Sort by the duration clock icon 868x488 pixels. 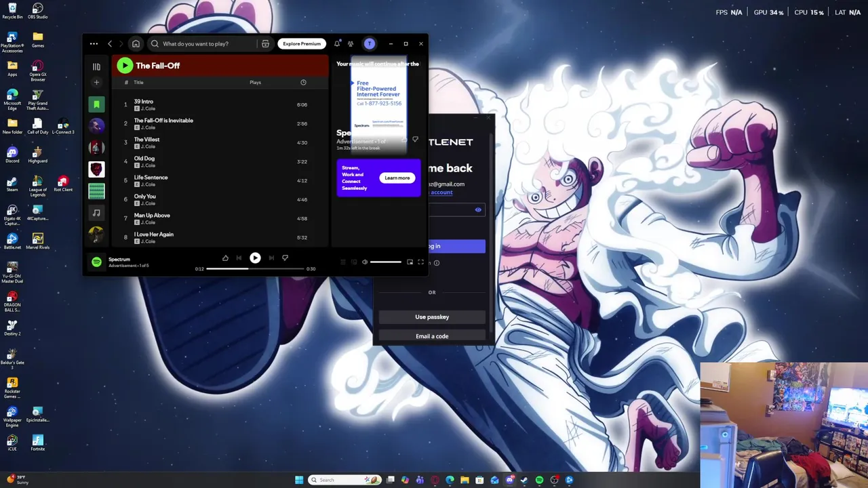pos(303,83)
